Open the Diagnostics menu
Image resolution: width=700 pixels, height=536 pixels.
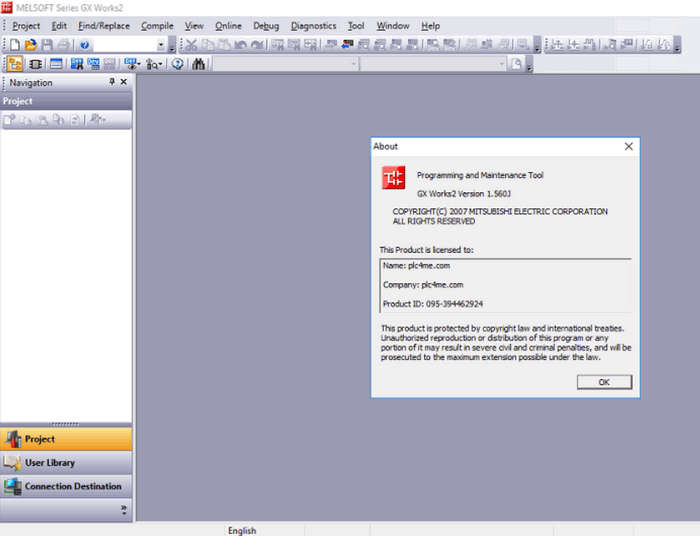[313, 26]
